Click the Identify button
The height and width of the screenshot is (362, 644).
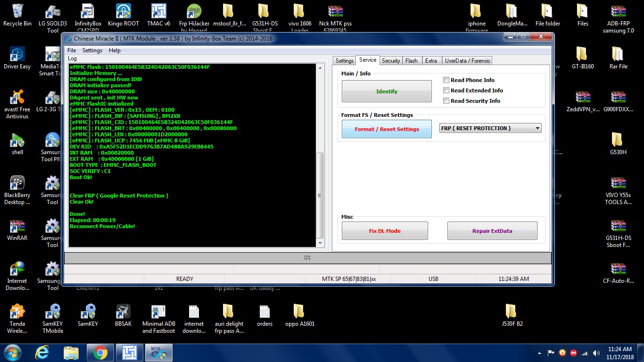387,91
